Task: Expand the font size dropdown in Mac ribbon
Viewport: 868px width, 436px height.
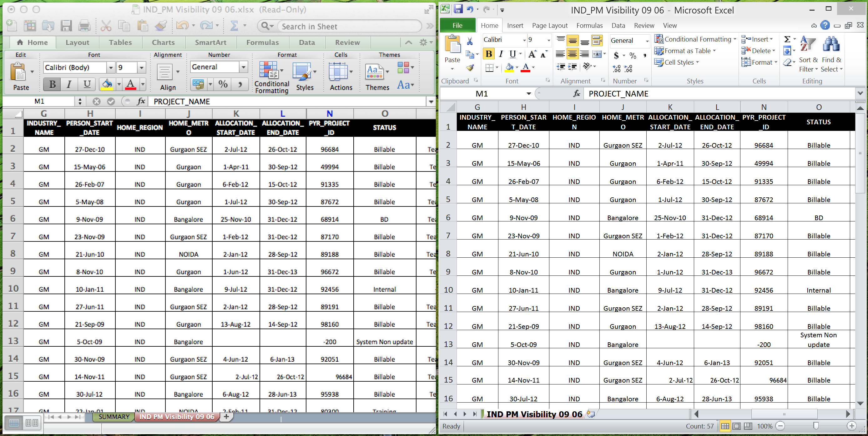Action: 142,68
